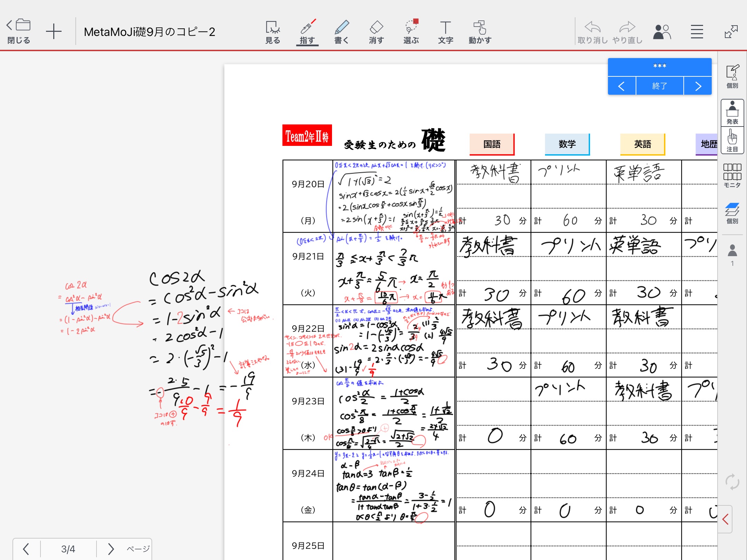Open the モニタ monitor grid view
This screenshot has height=560, width=747.
coord(732,176)
